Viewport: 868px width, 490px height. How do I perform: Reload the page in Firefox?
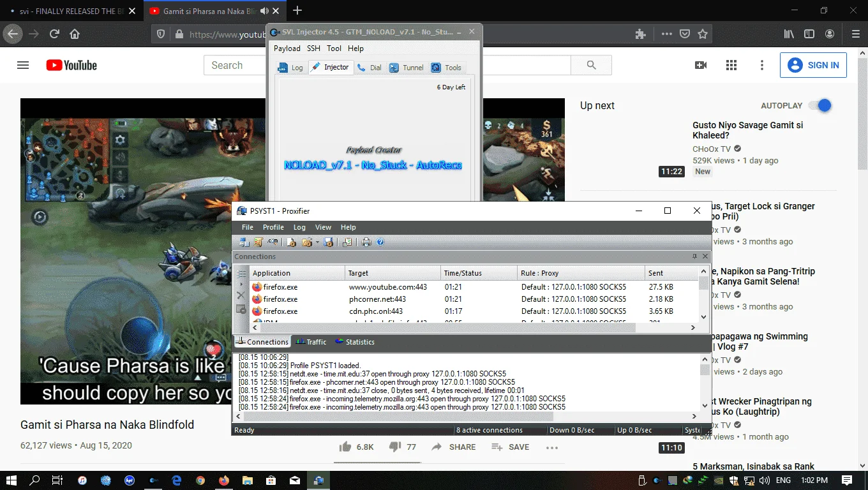tap(54, 34)
